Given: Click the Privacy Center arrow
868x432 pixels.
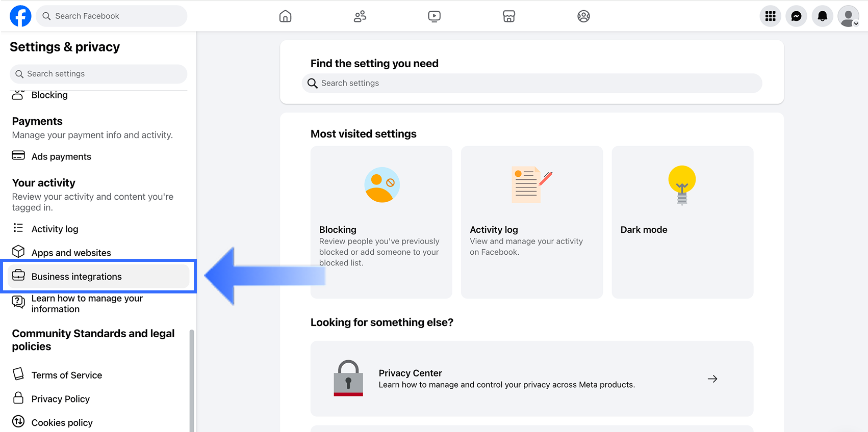Looking at the screenshot, I should point(712,379).
